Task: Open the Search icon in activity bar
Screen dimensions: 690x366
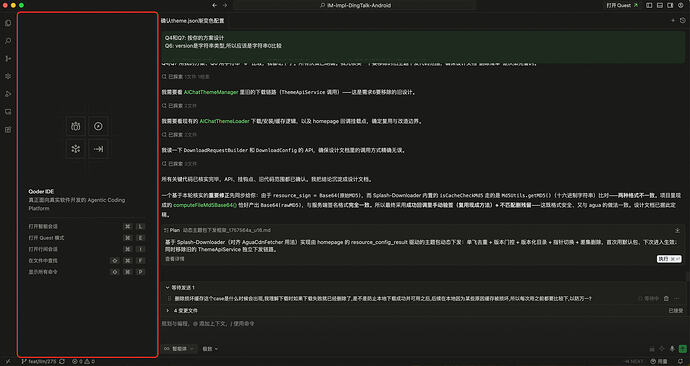Action: (x=8, y=41)
